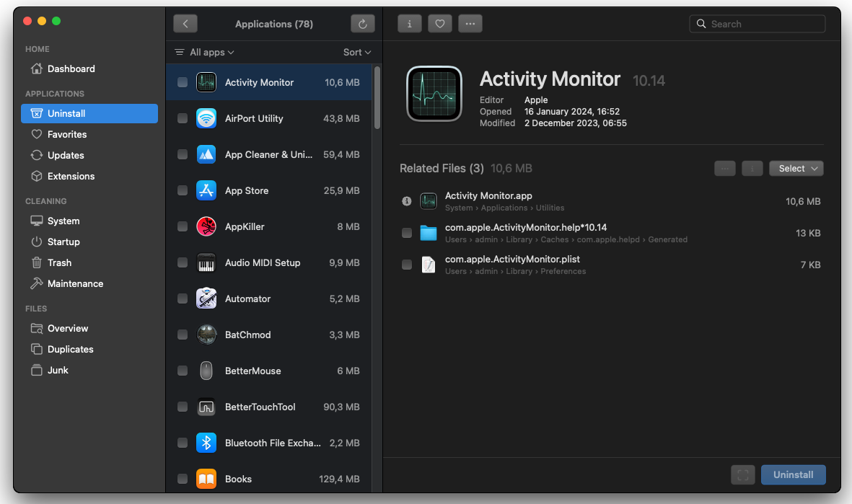Screen dimensions: 852x504
Task: Click the Bluetooth File Exchange icon
Action: 206,443
